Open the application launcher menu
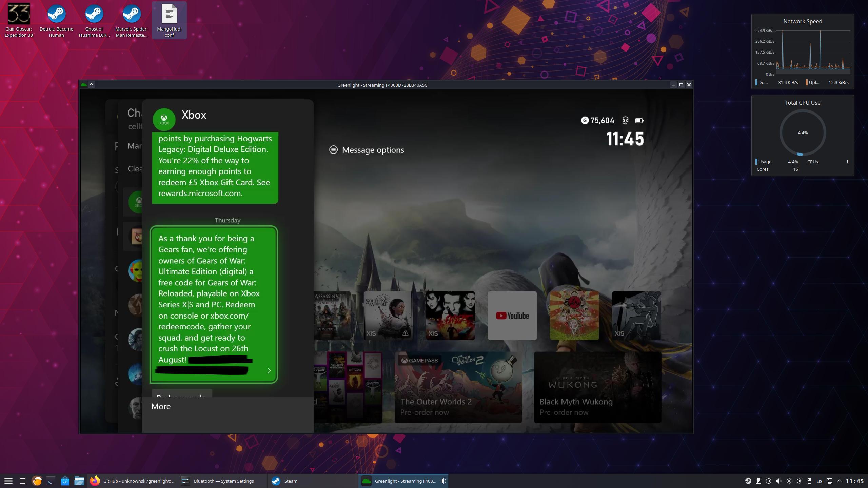 (8, 481)
